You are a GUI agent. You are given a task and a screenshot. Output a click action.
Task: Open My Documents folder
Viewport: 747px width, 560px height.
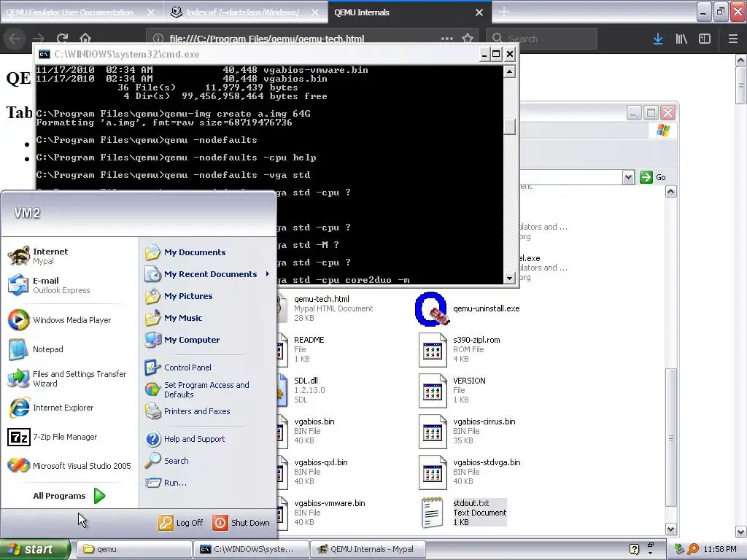point(185,252)
